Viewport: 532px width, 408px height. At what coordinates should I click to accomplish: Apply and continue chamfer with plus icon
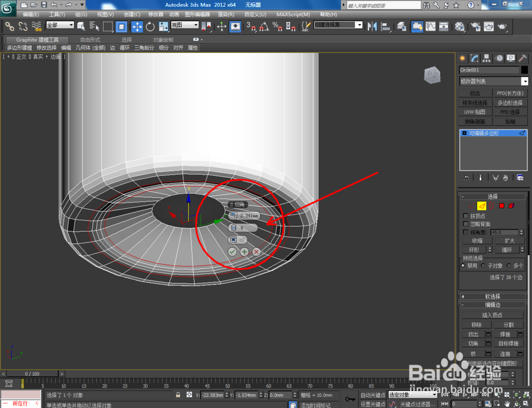(244, 252)
